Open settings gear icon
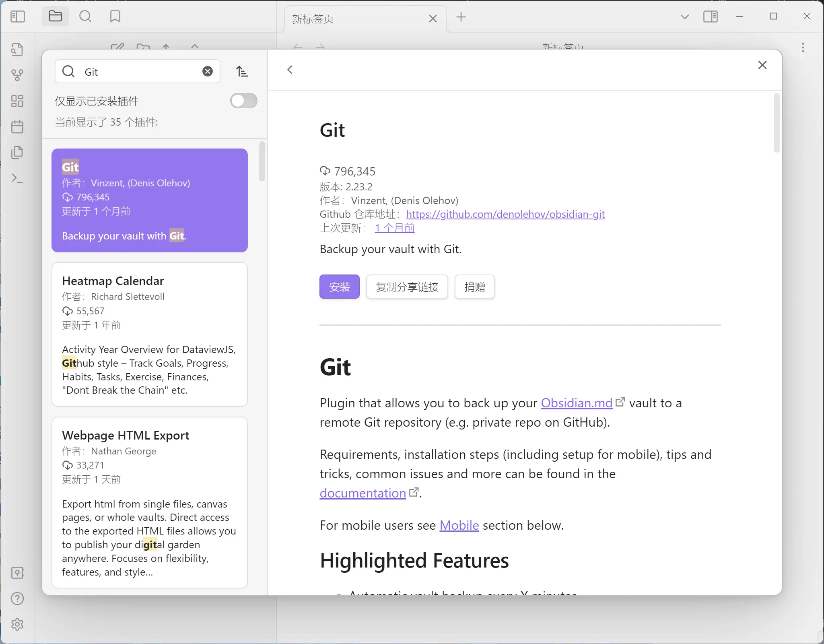 click(x=17, y=624)
